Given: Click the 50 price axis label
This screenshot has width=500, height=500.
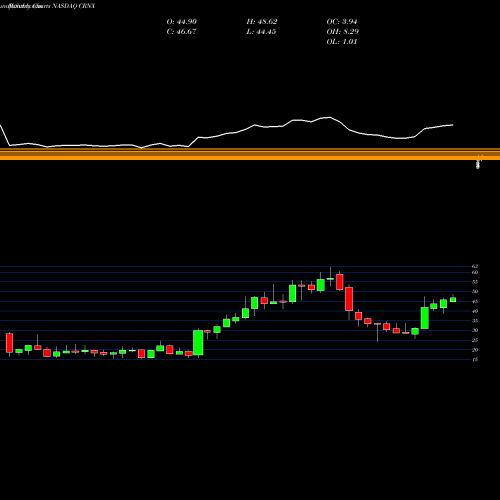Looking at the screenshot, I should (475, 292).
